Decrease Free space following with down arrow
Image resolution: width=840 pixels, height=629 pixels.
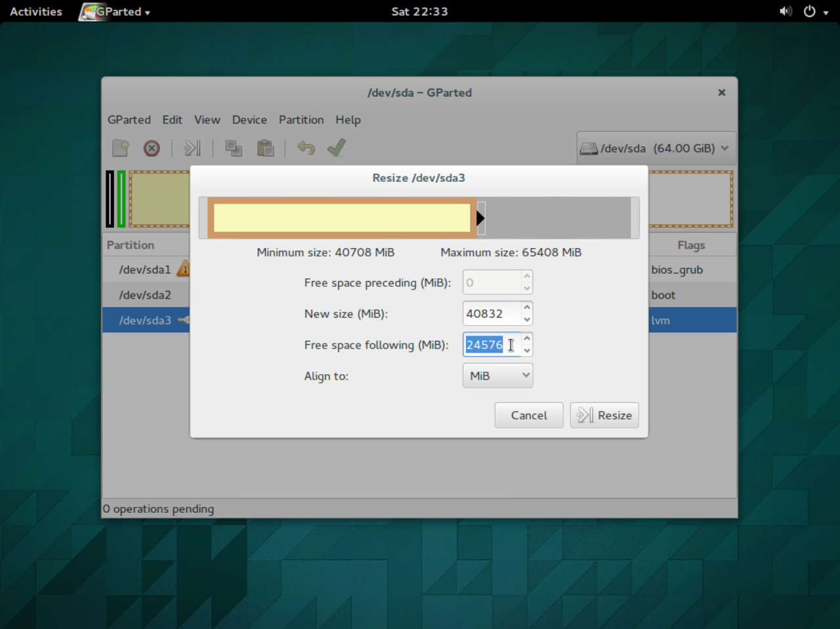(527, 351)
